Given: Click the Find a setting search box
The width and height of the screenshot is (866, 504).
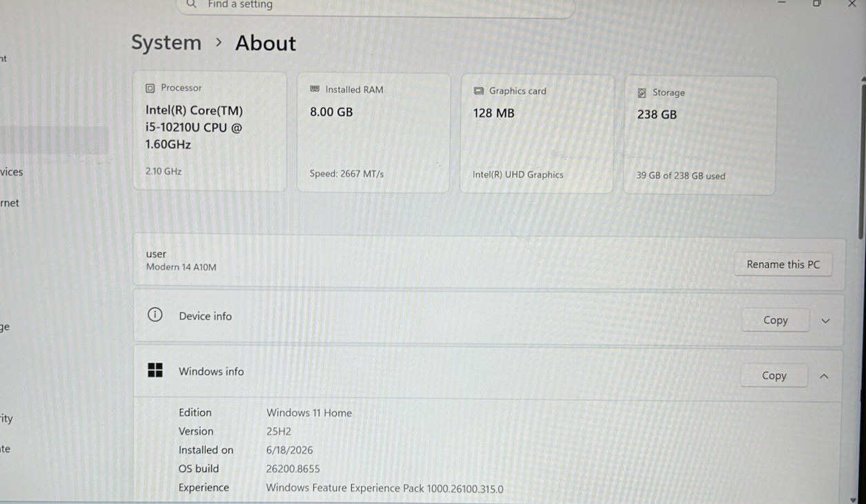Looking at the screenshot, I should click(x=376, y=6).
